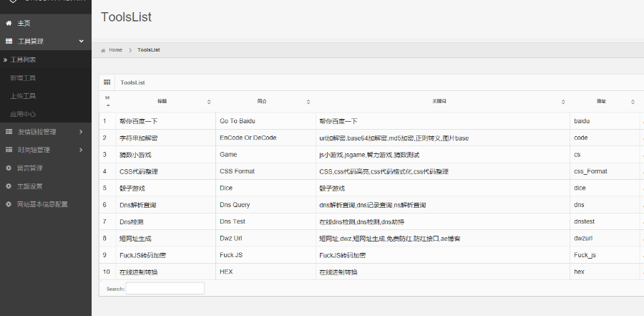
Task: Open 新增工具 in the sidebar
Action: pos(46,78)
